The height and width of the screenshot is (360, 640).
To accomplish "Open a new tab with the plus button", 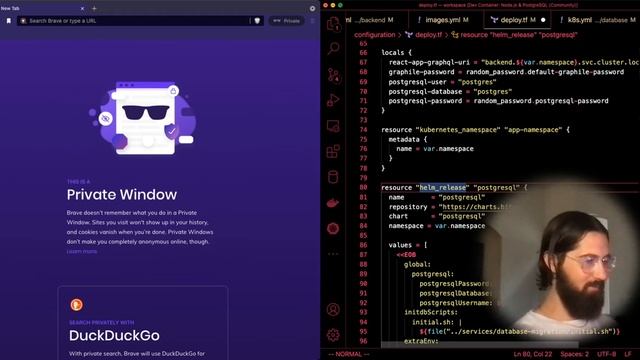I will tap(94, 8).
